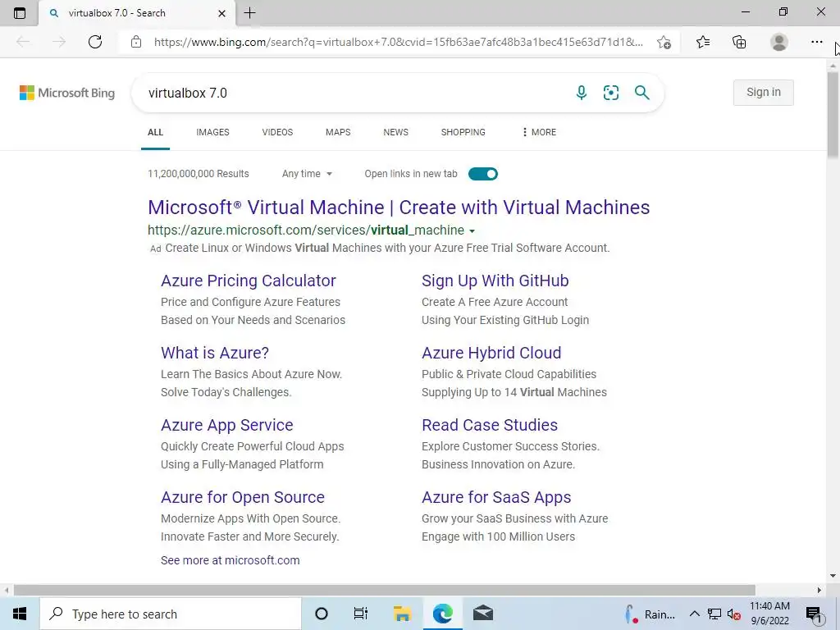Viewport: 840px width, 630px height.
Task: Refresh the current page
Action: click(x=95, y=42)
